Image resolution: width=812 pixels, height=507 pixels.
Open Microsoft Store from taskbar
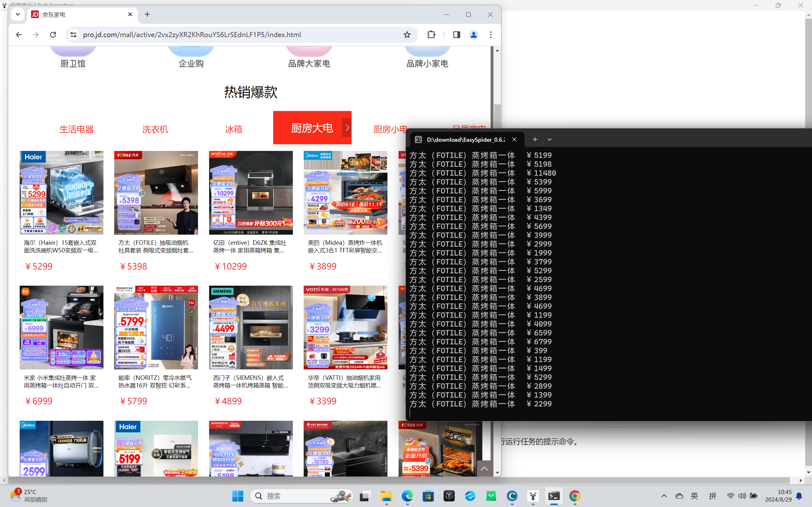tap(428, 496)
